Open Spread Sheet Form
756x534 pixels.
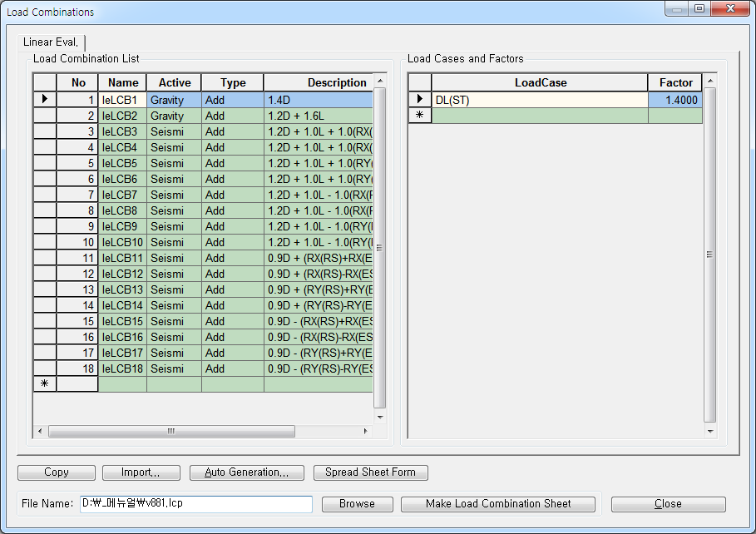[371, 472]
